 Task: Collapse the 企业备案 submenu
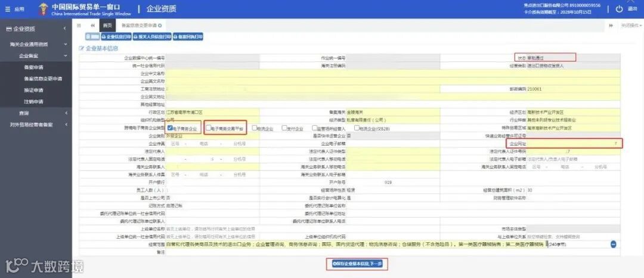coord(36,55)
